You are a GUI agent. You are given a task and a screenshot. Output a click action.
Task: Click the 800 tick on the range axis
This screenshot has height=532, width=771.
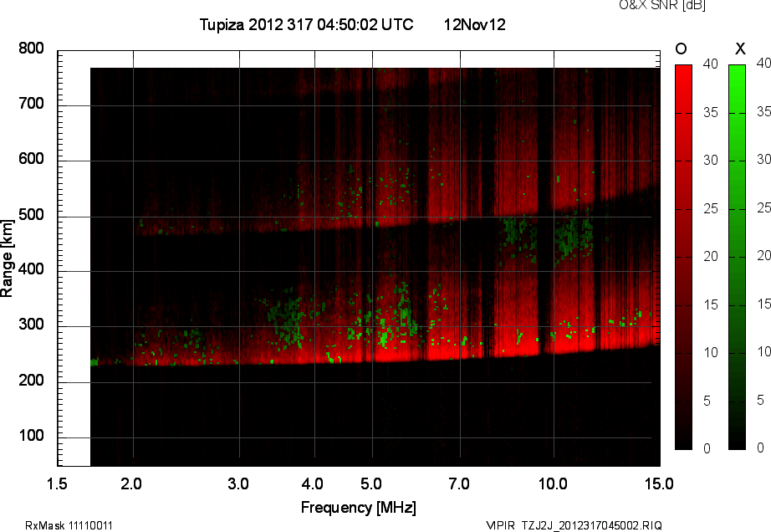coord(31,49)
